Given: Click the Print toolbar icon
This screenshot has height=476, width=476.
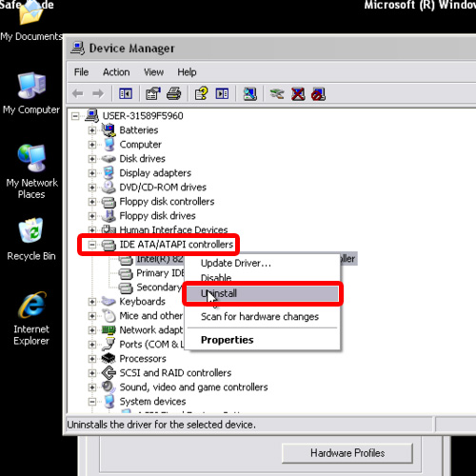Looking at the screenshot, I should pyautogui.click(x=174, y=93).
